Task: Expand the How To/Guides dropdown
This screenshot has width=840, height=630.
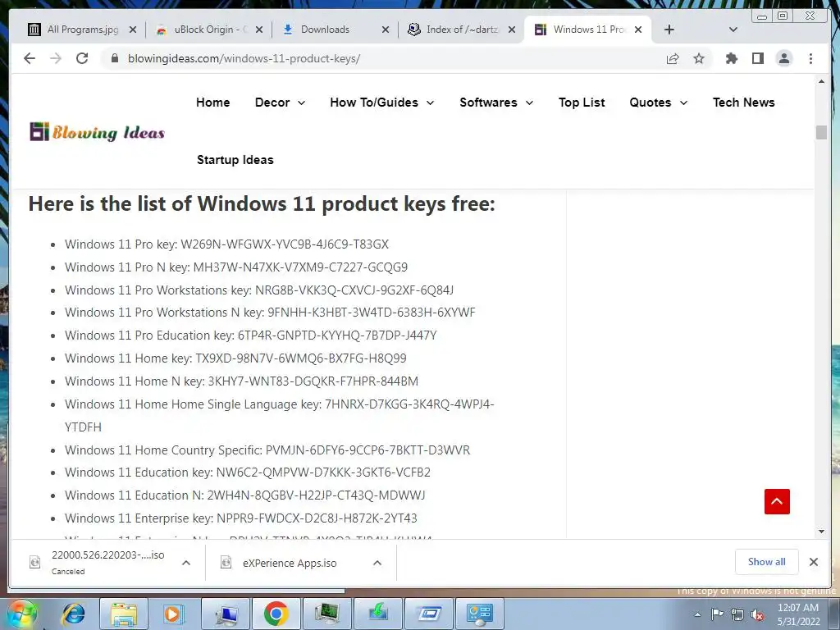Action: 382,103
